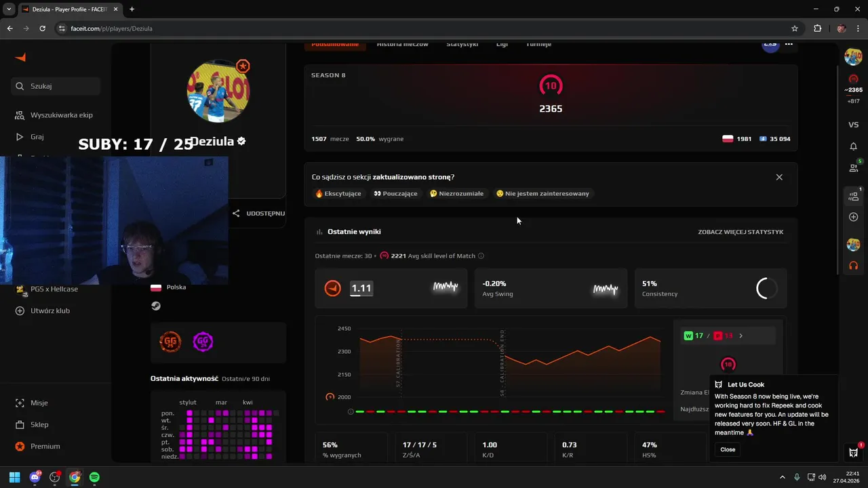
Task: Click the info icon near Avg skill level
Action: point(481,256)
